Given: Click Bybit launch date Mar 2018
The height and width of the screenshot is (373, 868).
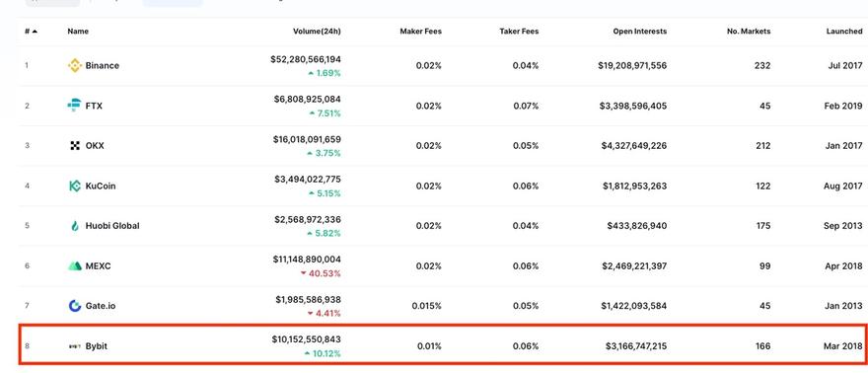Looking at the screenshot, I should click(843, 346).
